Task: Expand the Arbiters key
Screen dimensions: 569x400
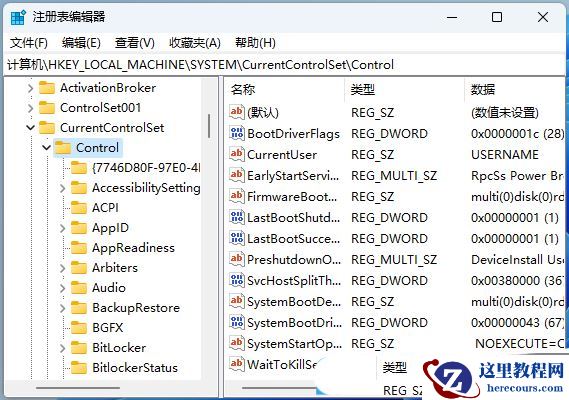Action: pyautogui.click(x=62, y=268)
